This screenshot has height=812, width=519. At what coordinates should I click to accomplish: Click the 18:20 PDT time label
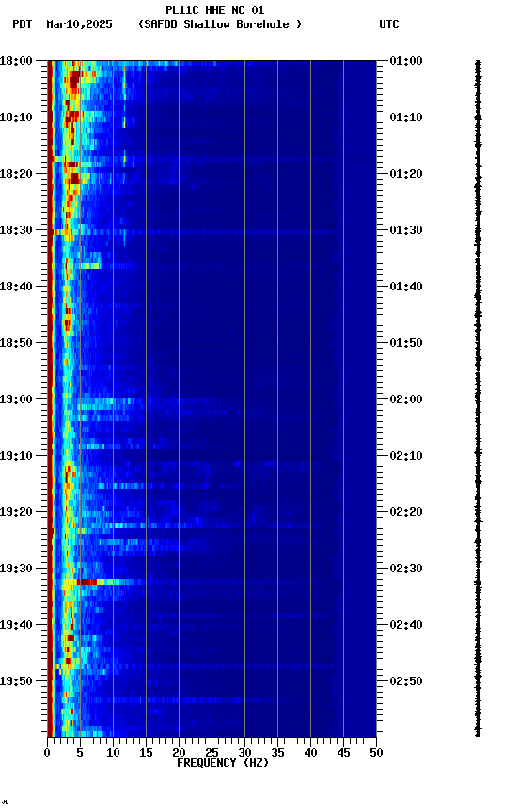(x=16, y=174)
